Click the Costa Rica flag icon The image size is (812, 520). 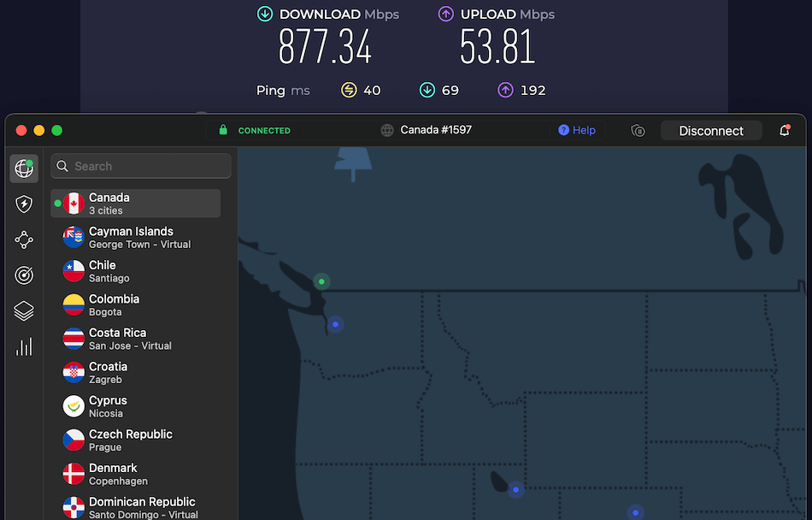click(74, 339)
